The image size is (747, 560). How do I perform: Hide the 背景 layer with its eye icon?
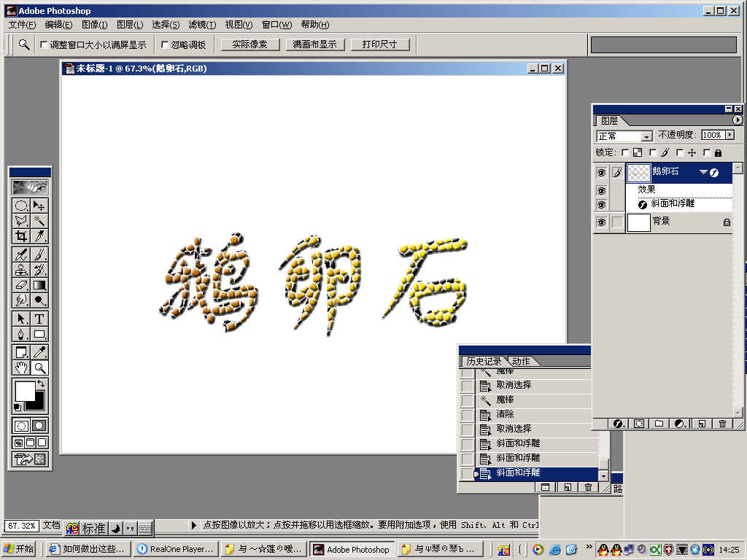point(601,222)
